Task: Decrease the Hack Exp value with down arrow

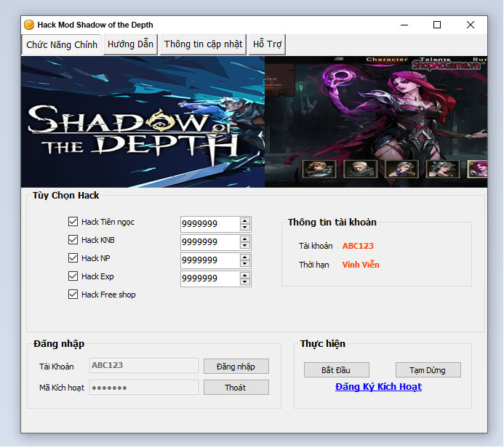Action: pos(245,282)
